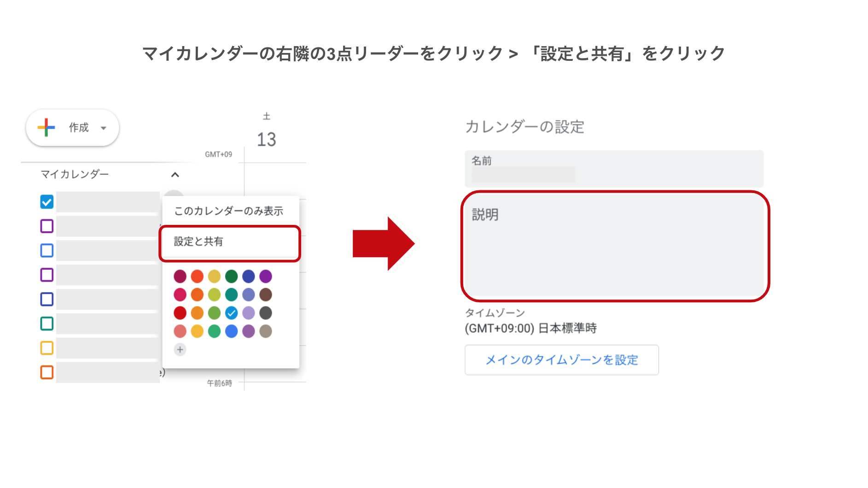The image size is (868, 488).
Task: Pick the dark crimson color swatch
Action: [180, 276]
